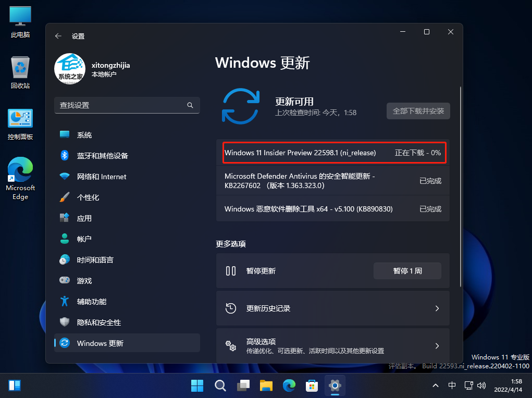Open 高级选项 via its chevron
The width and height of the screenshot is (532, 398).
pos(437,345)
